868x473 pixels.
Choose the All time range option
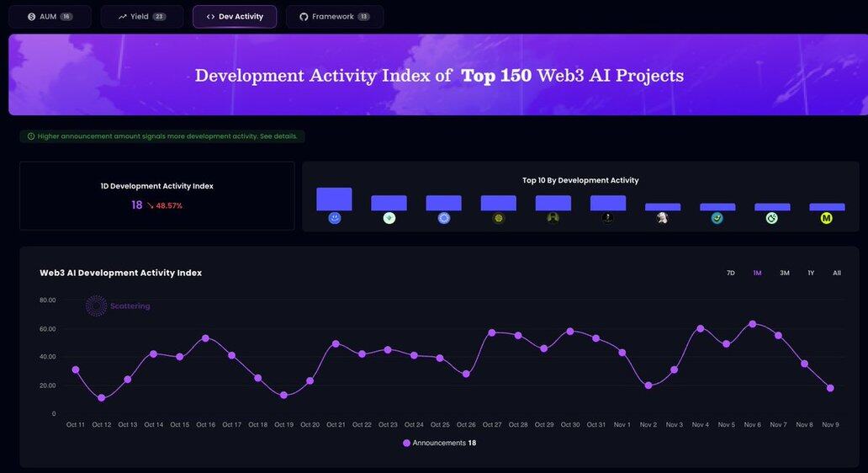(x=836, y=274)
